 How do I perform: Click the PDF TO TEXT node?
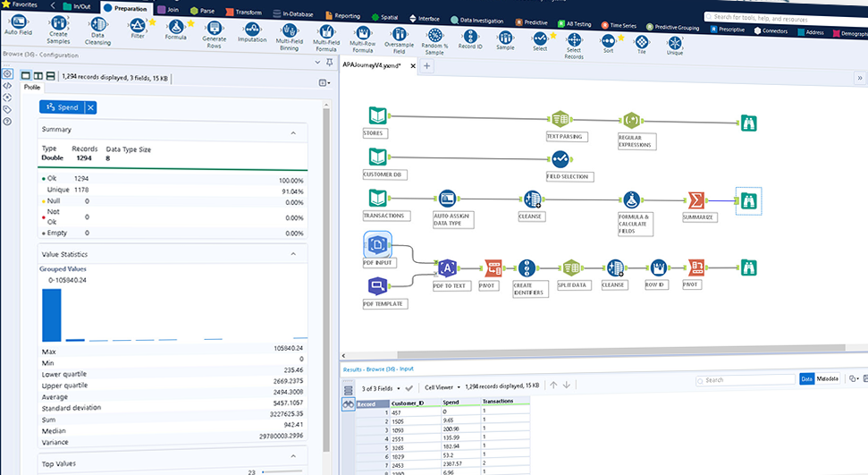(x=447, y=268)
